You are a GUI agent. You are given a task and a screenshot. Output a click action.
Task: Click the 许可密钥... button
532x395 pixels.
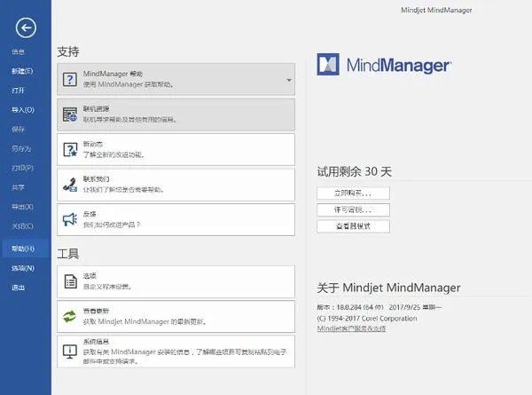[353, 209]
